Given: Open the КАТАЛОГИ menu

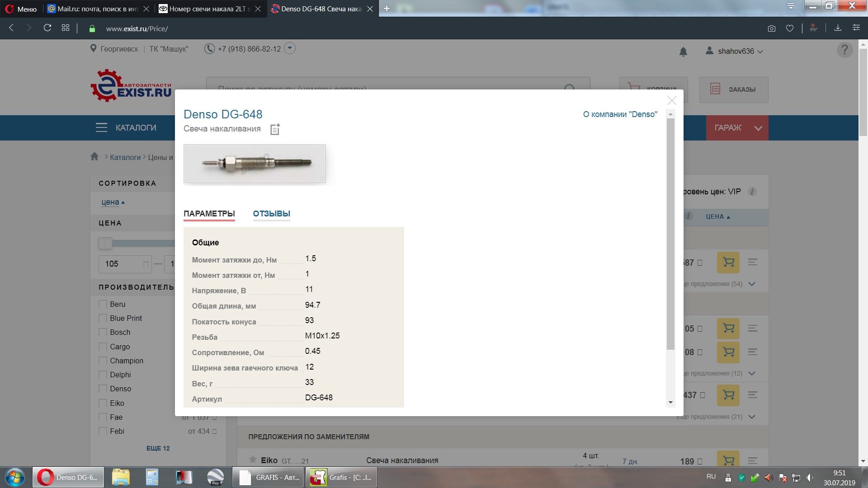Looking at the screenshot, I should pyautogui.click(x=126, y=128).
